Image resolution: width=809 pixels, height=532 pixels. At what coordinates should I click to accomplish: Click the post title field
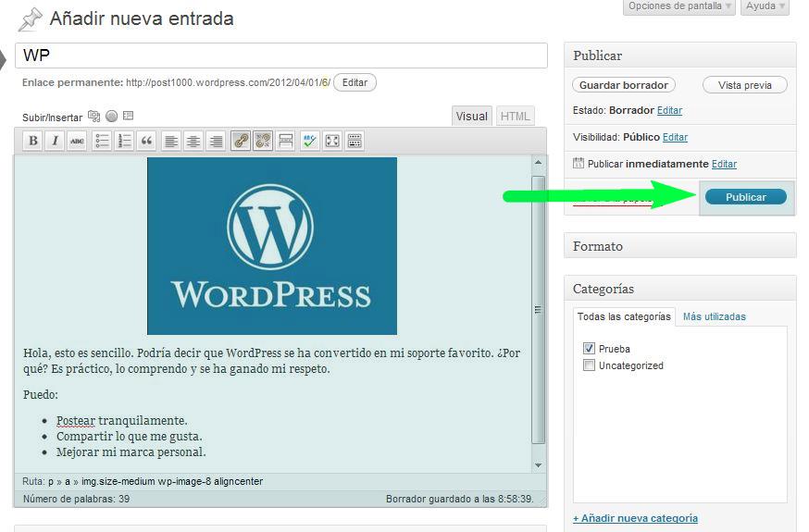281,56
